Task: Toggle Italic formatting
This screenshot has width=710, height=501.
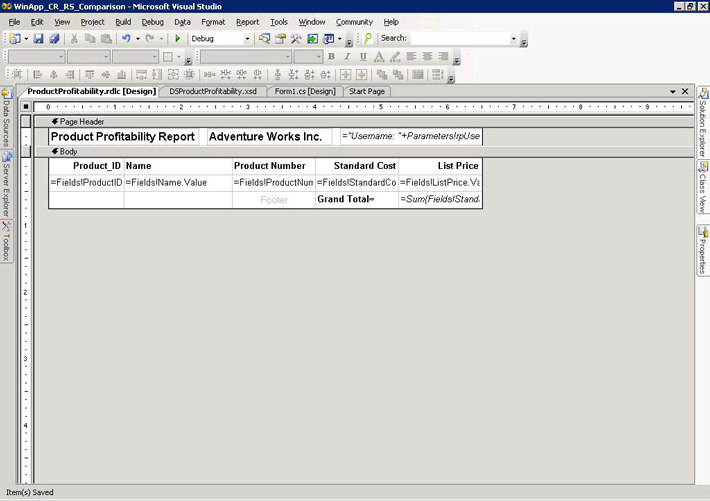Action: pyautogui.click(x=347, y=57)
